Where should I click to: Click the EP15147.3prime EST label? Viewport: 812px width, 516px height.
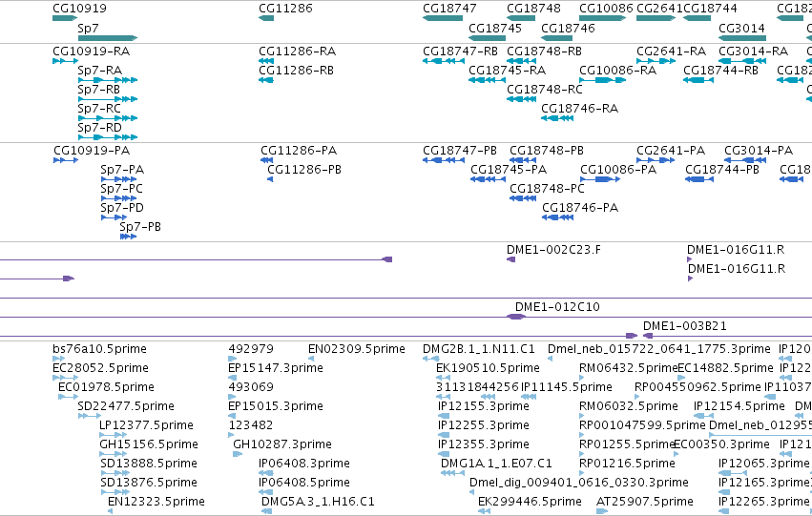click(276, 368)
